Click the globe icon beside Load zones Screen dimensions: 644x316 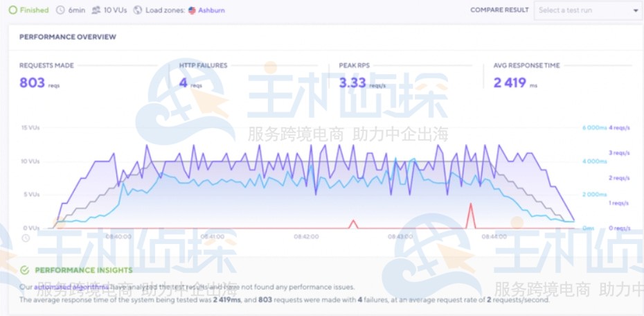tap(137, 10)
